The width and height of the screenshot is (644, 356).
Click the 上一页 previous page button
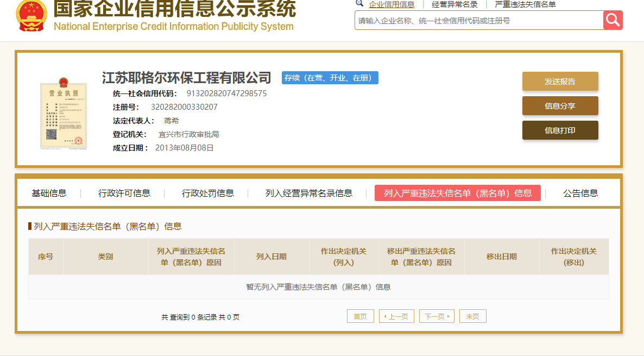396,316
